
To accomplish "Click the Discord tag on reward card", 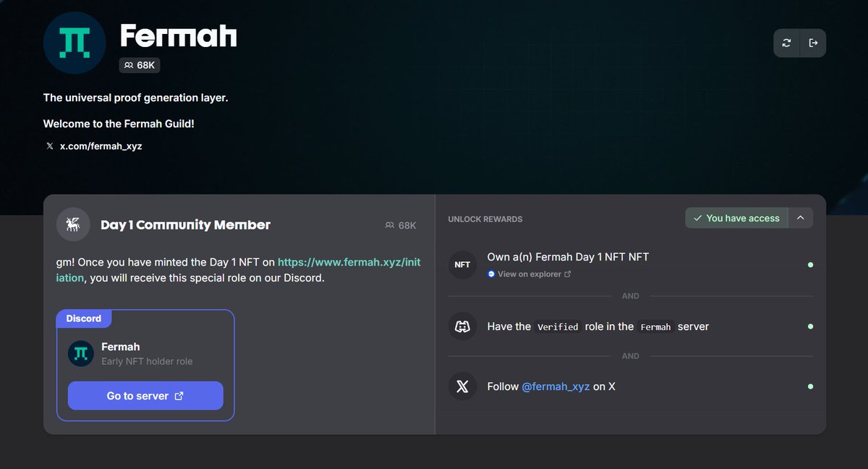I will (x=84, y=318).
